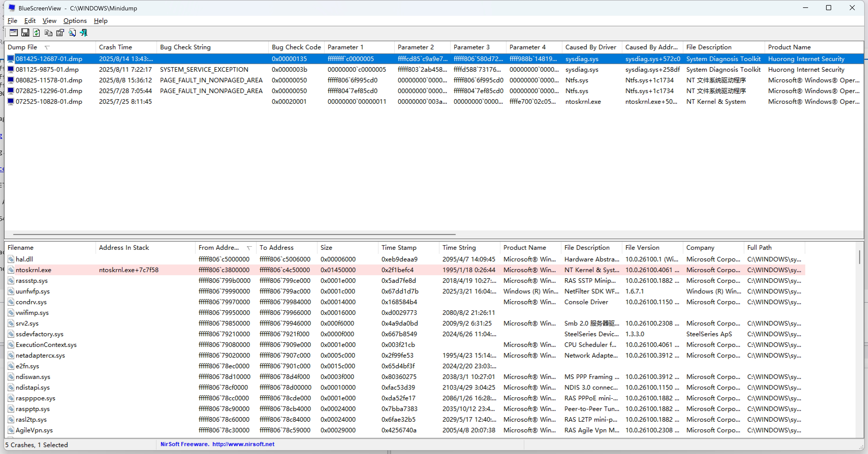Select the ssdevfactory.sys driver row
This screenshot has height=454, width=868.
[x=39, y=334]
